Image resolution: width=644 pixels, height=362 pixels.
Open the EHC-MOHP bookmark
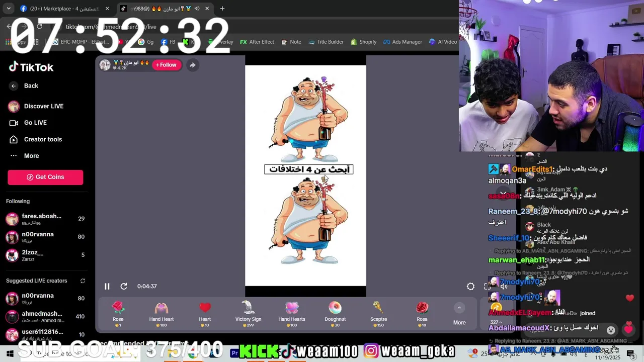click(x=80, y=42)
